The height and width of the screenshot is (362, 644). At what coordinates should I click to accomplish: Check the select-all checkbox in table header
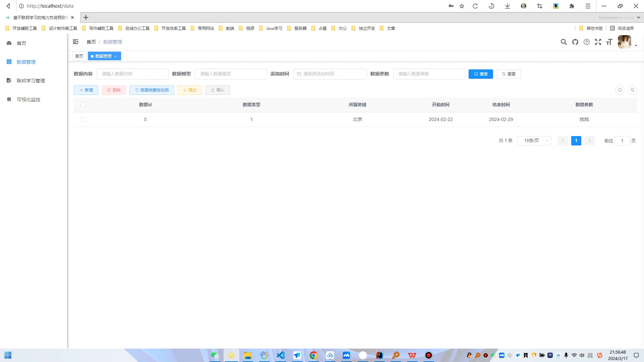pos(83,105)
